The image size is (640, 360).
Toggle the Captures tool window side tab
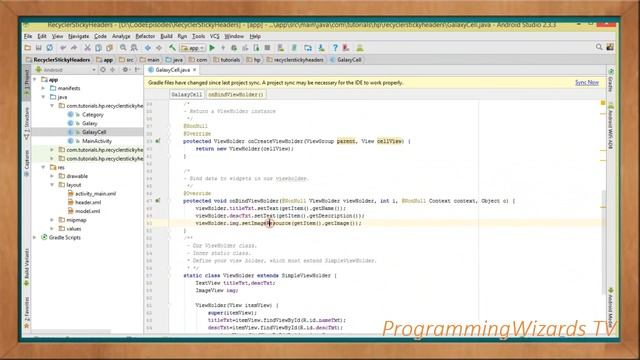(27, 163)
